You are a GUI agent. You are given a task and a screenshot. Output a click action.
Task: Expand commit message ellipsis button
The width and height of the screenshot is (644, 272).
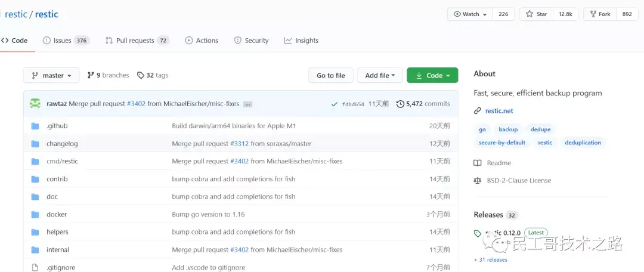(x=247, y=104)
